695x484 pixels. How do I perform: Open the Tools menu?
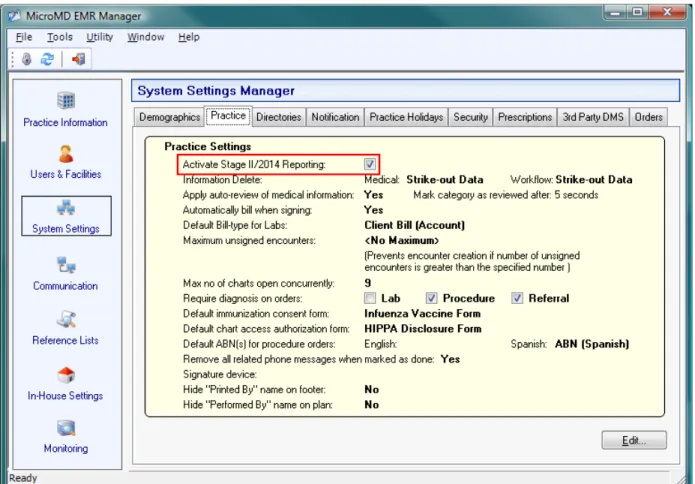click(60, 37)
